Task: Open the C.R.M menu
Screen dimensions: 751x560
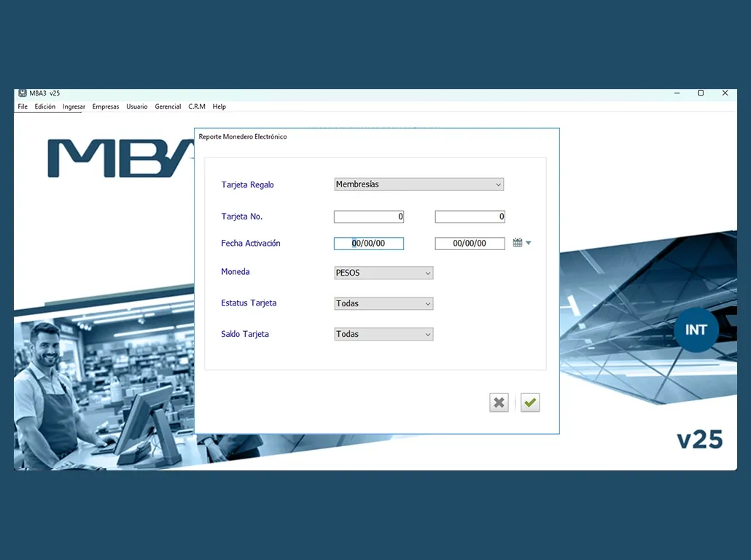Action: [x=197, y=106]
